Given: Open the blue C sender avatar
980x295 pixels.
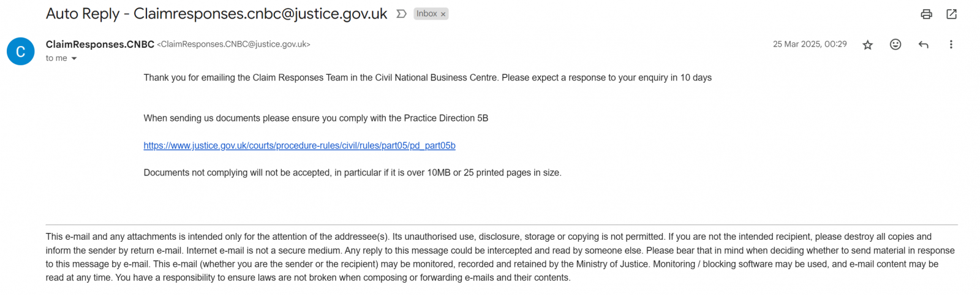Looking at the screenshot, I should (20, 51).
